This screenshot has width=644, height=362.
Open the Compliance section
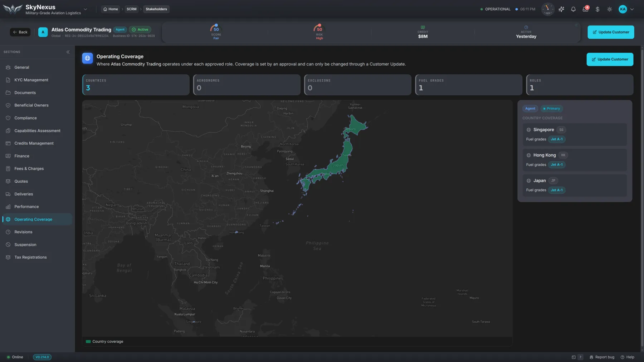tap(37, 118)
